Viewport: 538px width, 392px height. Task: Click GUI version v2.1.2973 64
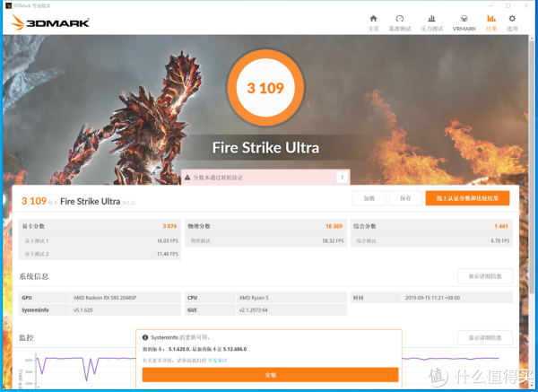pos(253,310)
